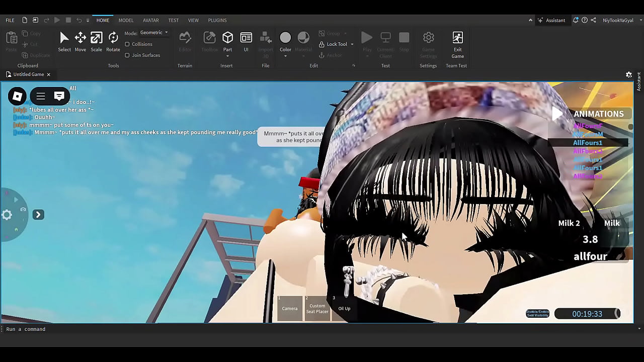The width and height of the screenshot is (644, 362).
Task: Select the Move tool
Action: [x=80, y=41]
